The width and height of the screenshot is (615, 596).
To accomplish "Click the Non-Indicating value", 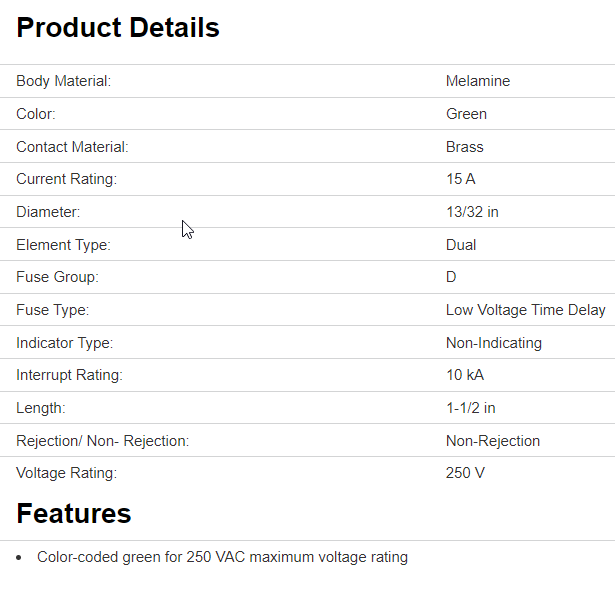I will (494, 343).
